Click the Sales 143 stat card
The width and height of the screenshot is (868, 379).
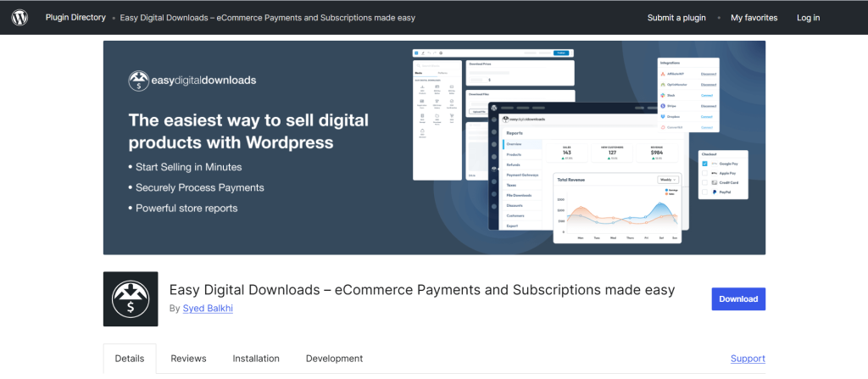tap(567, 153)
